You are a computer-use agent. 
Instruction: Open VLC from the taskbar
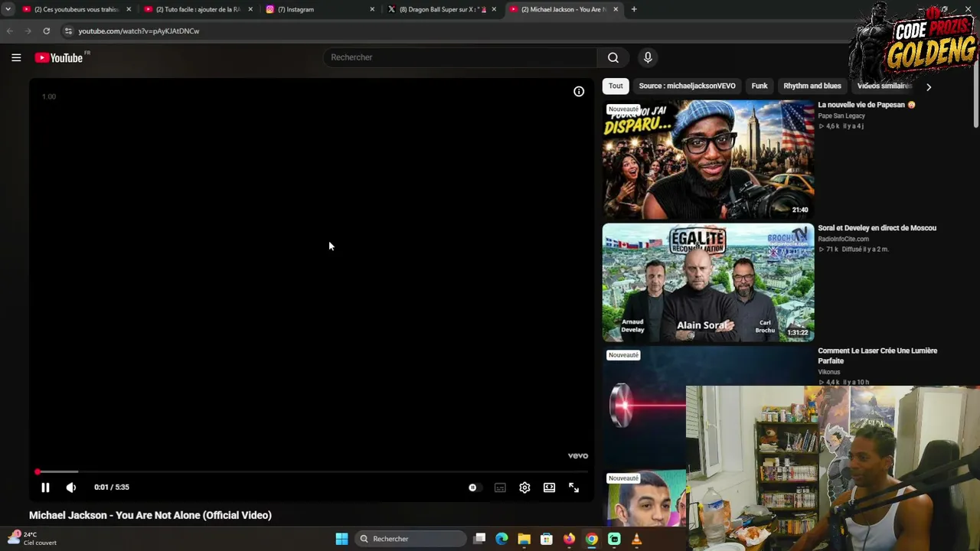(x=636, y=539)
